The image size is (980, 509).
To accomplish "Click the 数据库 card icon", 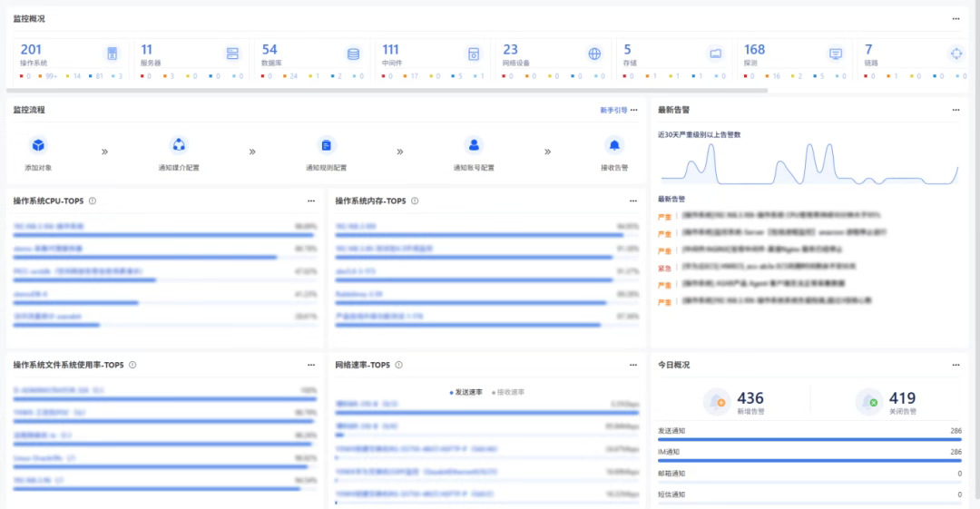I will pos(353,54).
